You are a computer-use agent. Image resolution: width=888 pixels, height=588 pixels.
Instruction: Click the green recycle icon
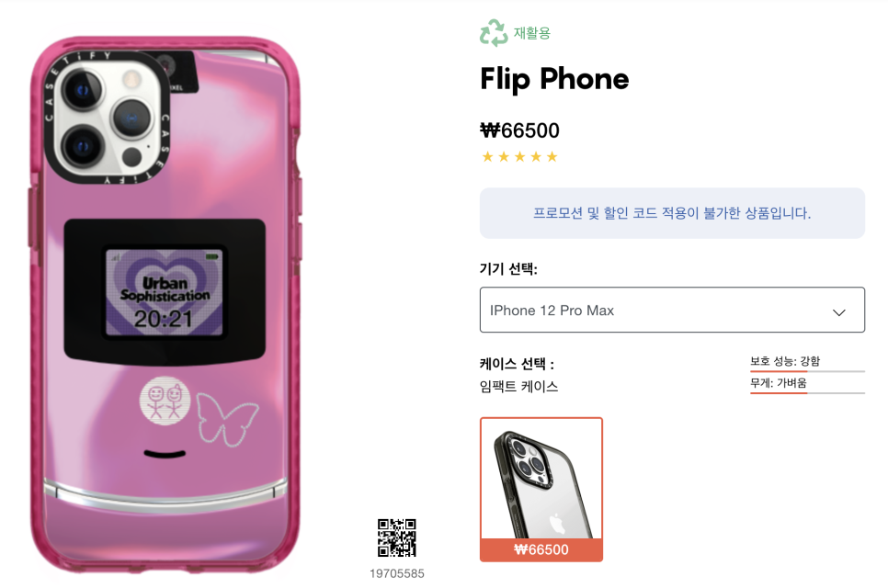tap(494, 32)
